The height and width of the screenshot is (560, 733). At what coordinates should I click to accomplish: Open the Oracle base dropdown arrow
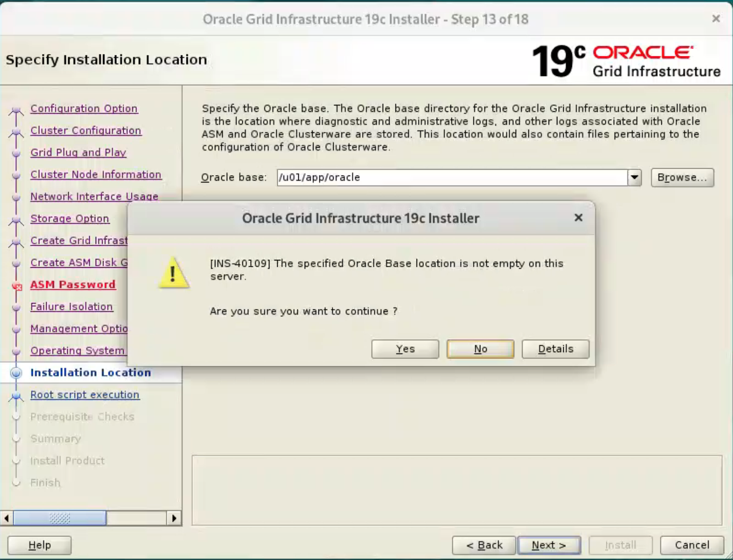[x=634, y=178]
